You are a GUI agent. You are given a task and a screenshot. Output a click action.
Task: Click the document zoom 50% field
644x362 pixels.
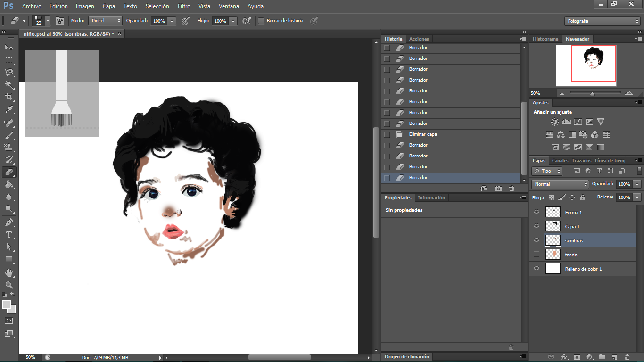click(30, 357)
